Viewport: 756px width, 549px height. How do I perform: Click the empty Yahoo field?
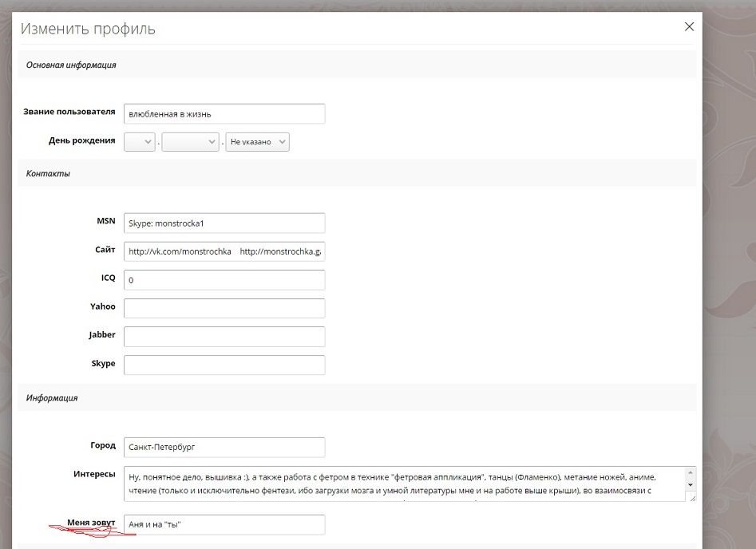pyautogui.click(x=224, y=308)
